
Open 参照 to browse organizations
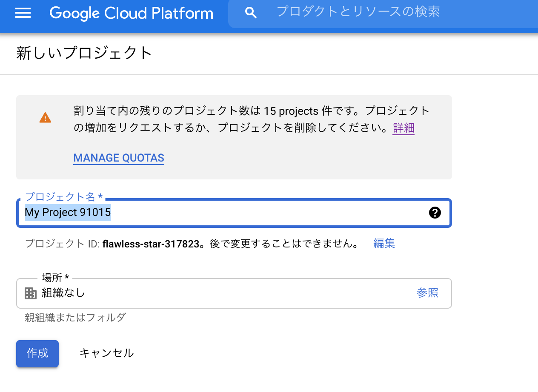tap(427, 293)
